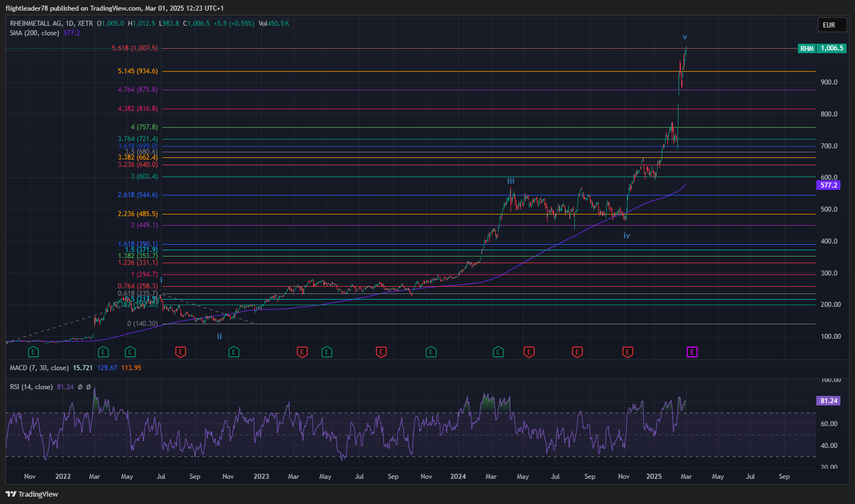Click the 3 (603.4) Fibonacci level label
The height and width of the screenshot is (504, 855).
coord(145,176)
